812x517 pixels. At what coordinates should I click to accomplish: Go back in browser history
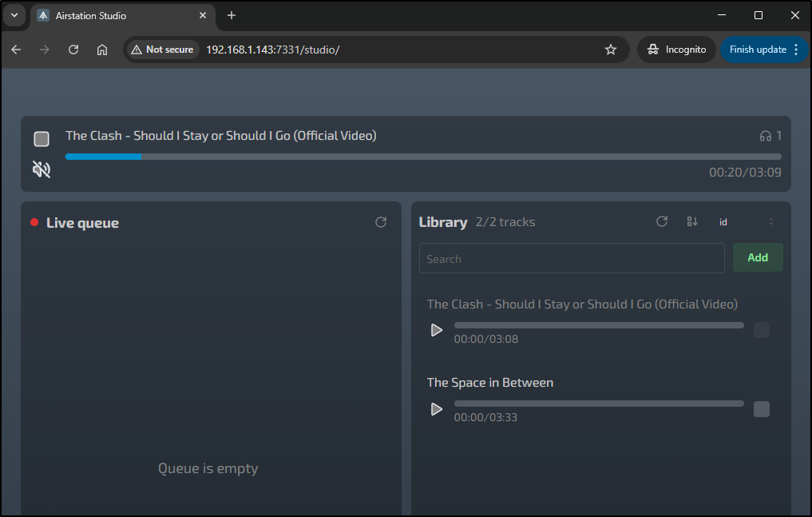(x=16, y=50)
